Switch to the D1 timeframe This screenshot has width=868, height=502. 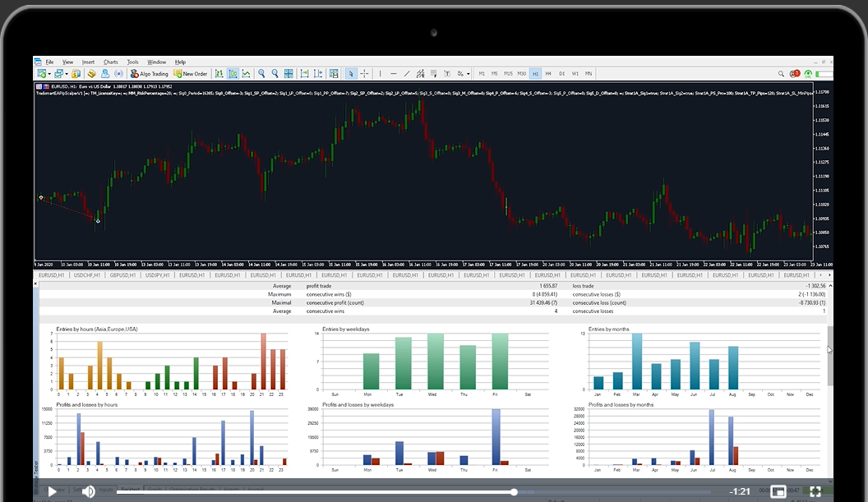[562, 73]
